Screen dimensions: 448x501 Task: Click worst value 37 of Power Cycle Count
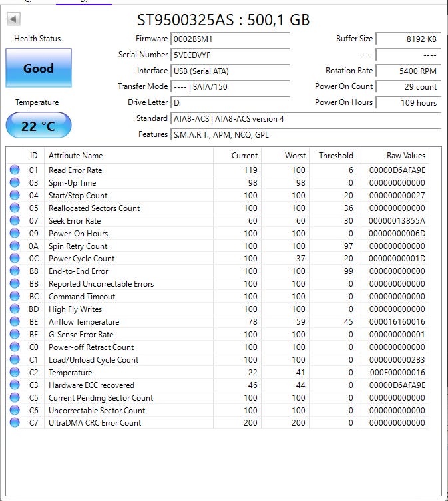pyautogui.click(x=301, y=259)
